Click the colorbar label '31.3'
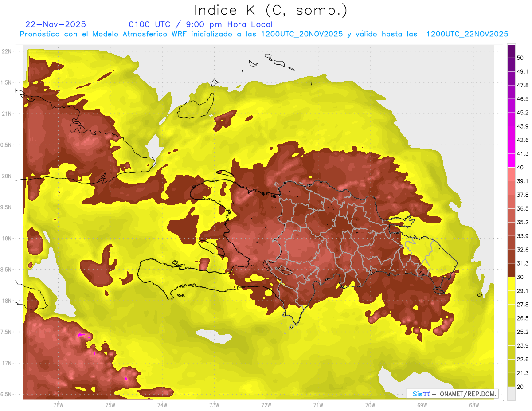532x411 pixels. 522,263
